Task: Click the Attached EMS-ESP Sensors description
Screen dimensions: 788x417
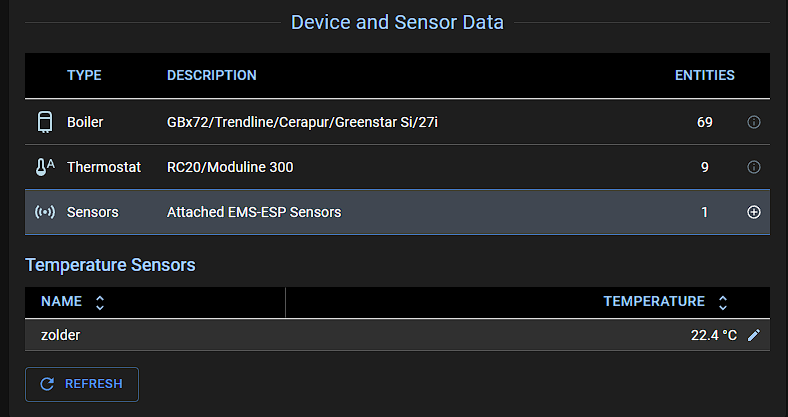Action: (254, 212)
